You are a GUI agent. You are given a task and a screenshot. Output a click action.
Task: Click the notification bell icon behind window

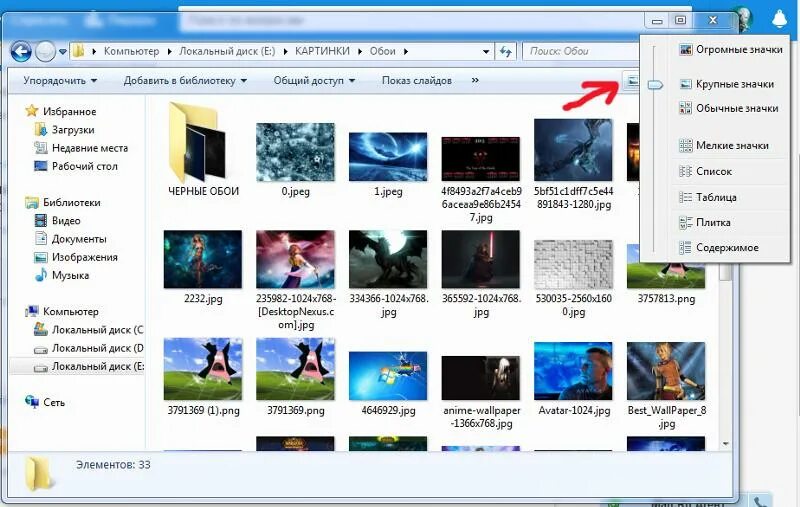[779, 18]
